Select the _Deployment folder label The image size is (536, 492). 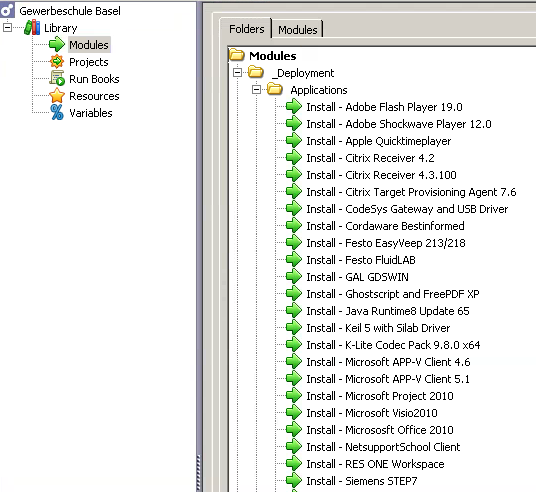coord(303,73)
